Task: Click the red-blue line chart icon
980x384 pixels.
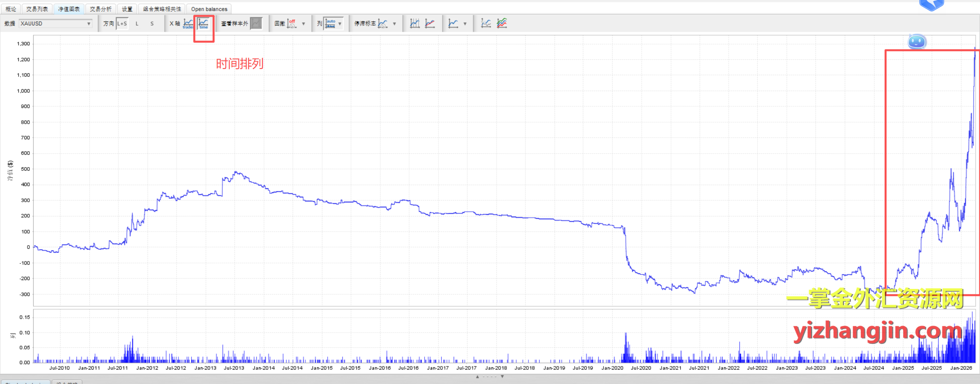Action: pos(430,24)
